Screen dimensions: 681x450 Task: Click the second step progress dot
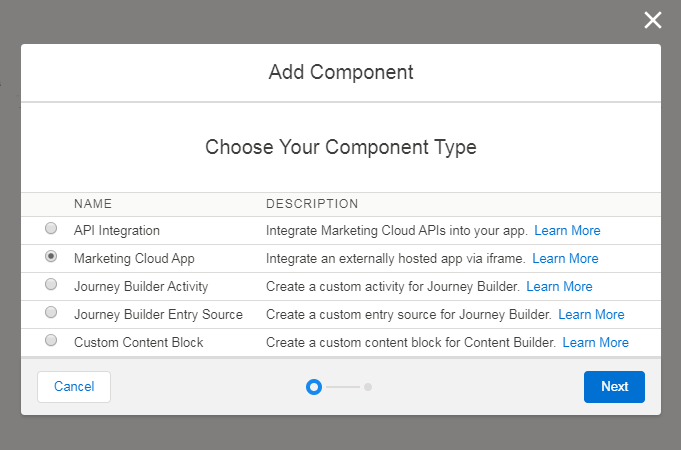[x=368, y=387]
